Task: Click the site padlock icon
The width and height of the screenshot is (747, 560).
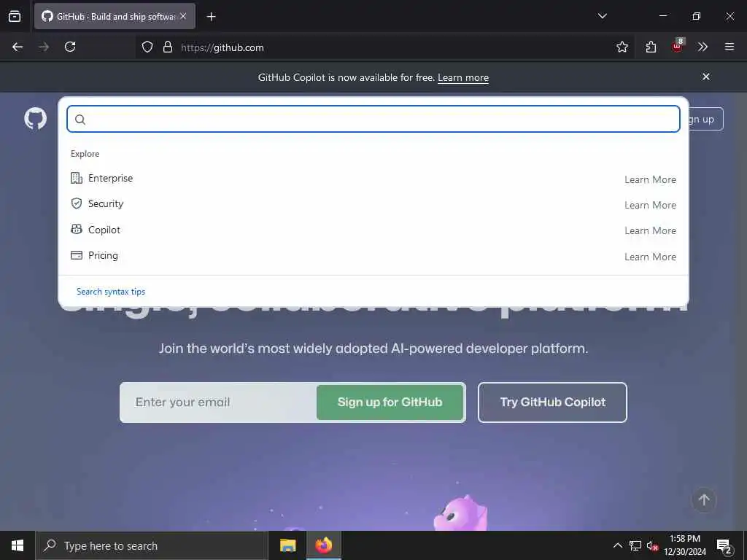Action: tap(167, 47)
